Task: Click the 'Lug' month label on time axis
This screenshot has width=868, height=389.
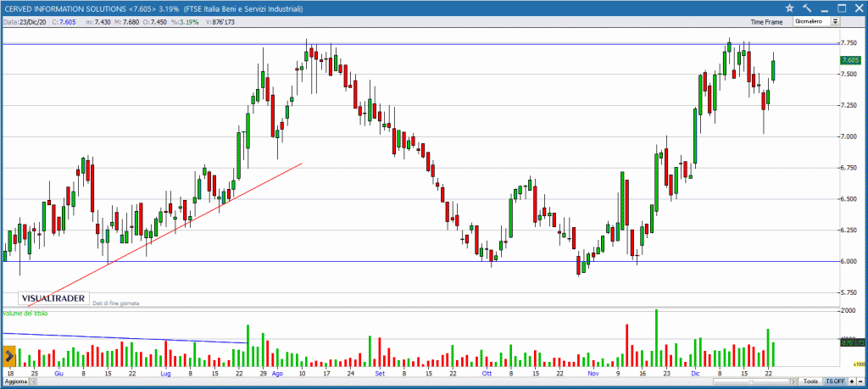Action: coord(165,374)
